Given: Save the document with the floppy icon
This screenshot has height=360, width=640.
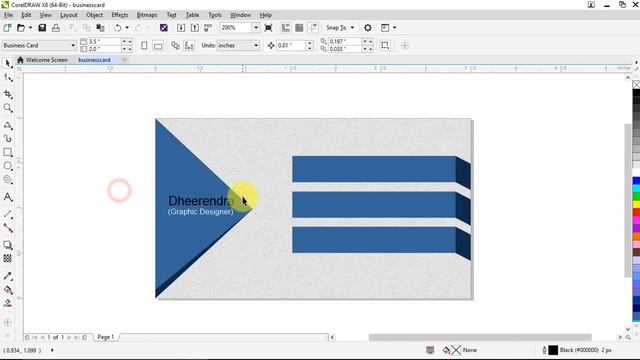Looking at the screenshot, I should point(42,28).
